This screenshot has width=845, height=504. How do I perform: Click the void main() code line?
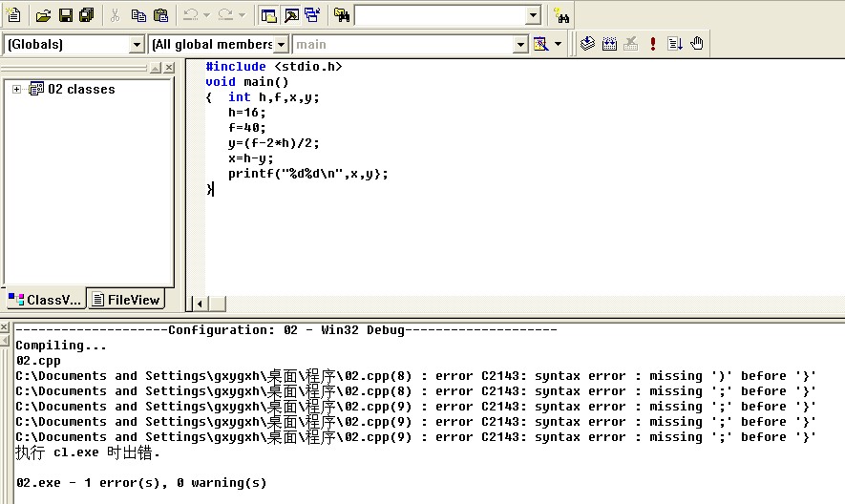coord(247,82)
